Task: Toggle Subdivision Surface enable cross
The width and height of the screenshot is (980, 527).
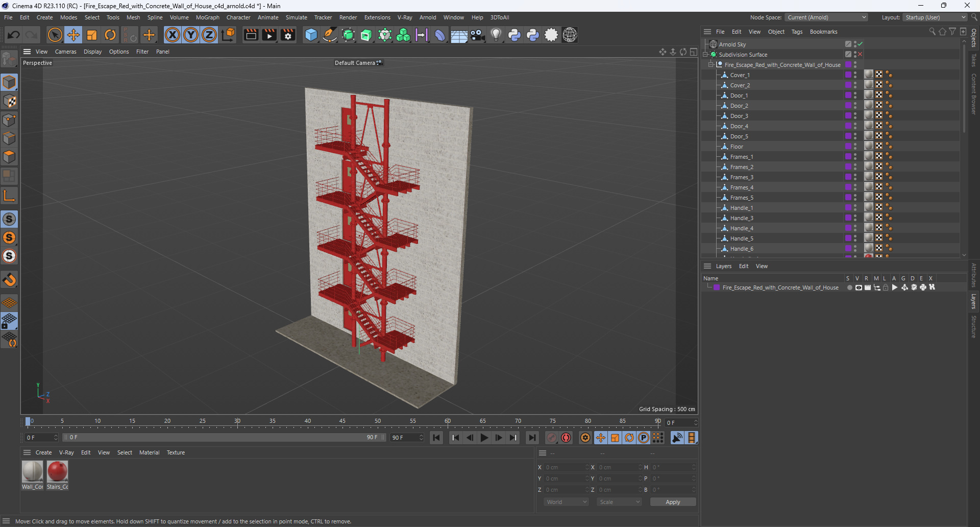Action: [x=860, y=54]
